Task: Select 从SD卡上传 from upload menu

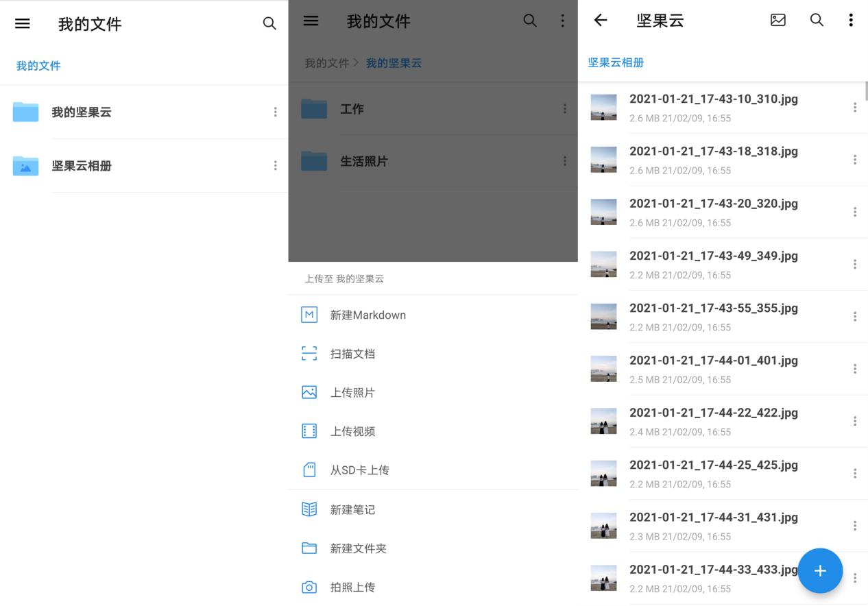Action: coord(433,470)
